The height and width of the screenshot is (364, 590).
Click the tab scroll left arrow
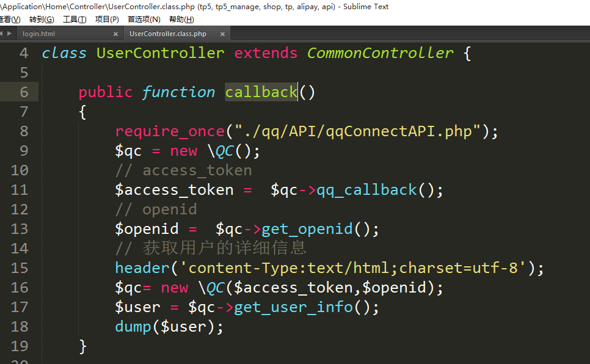coord(2,34)
